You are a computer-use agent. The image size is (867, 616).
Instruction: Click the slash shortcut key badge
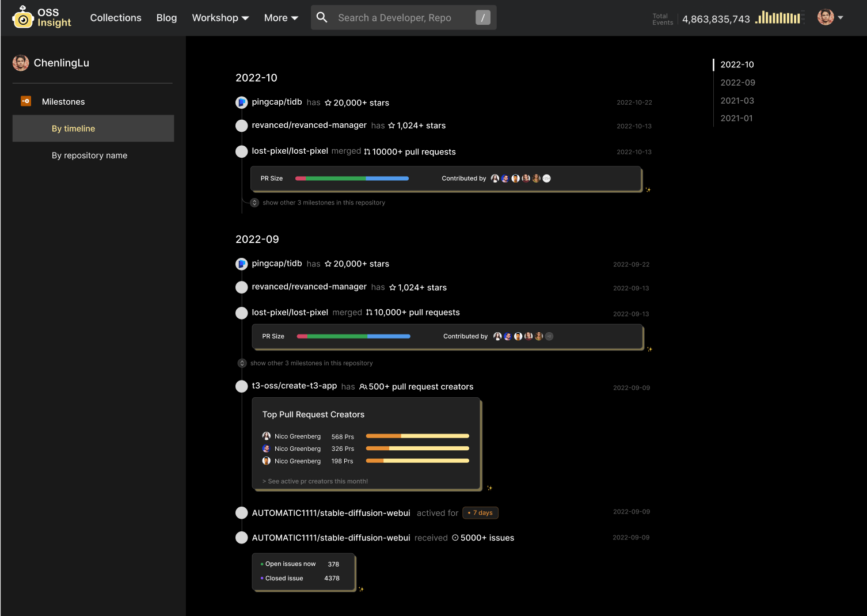coord(483,18)
